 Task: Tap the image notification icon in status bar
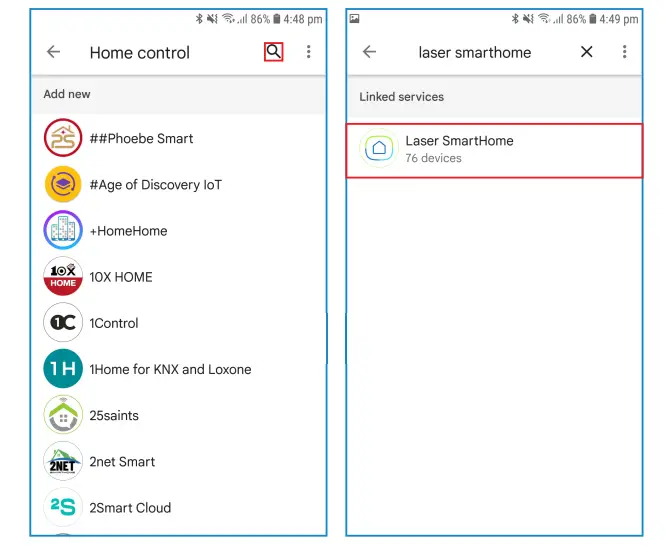coord(355,19)
